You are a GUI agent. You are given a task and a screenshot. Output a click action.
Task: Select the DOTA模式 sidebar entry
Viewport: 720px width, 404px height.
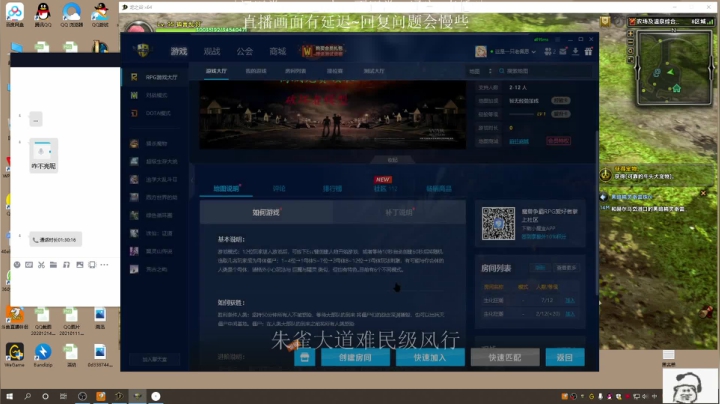[x=155, y=113]
